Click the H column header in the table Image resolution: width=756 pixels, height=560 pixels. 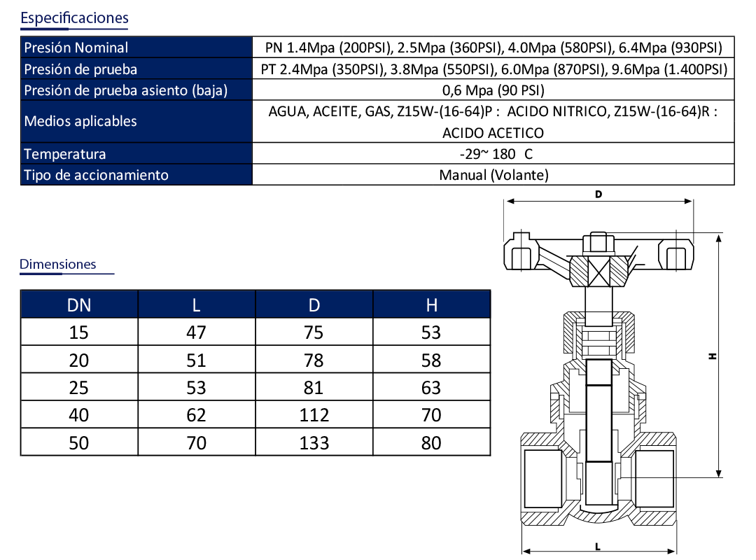tap(432, 304)
